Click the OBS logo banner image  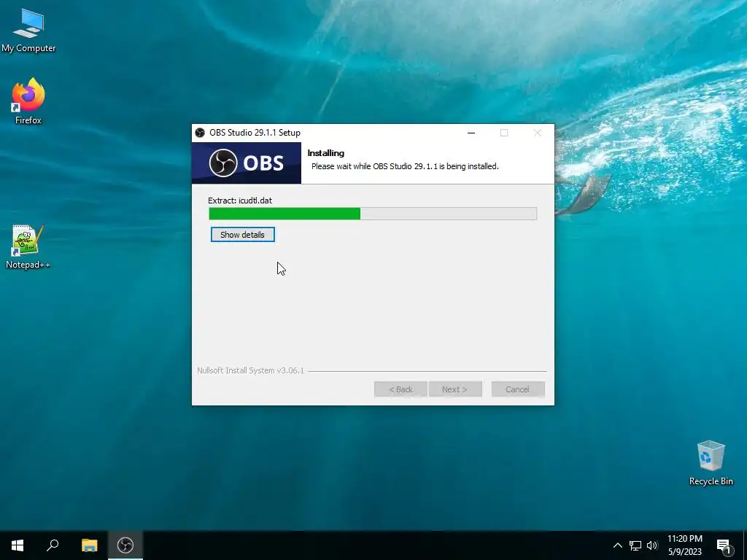(247, 163)
